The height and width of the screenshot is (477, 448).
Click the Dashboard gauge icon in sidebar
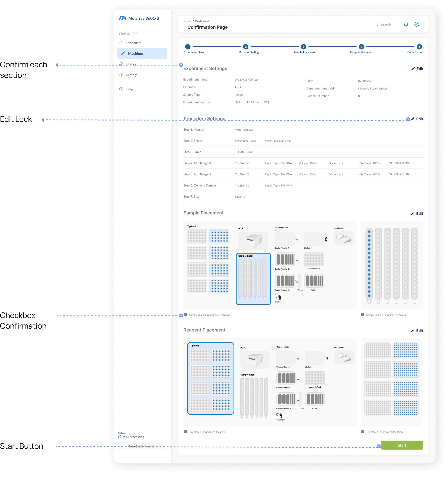pyautogui.click(x=121, y=43)
